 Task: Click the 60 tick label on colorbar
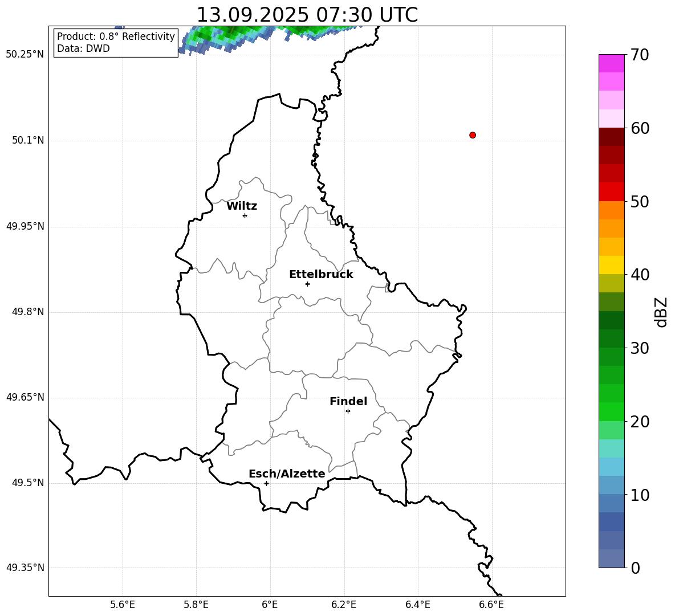640,128
